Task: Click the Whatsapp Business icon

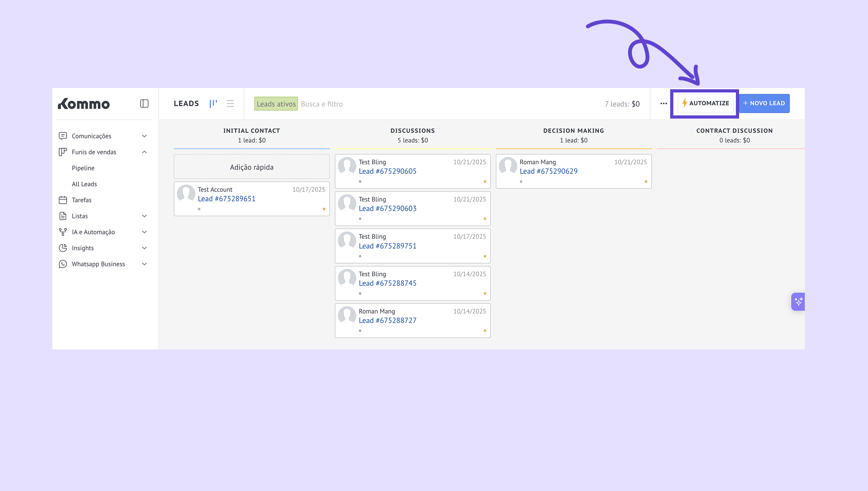Action: (63, 264)
